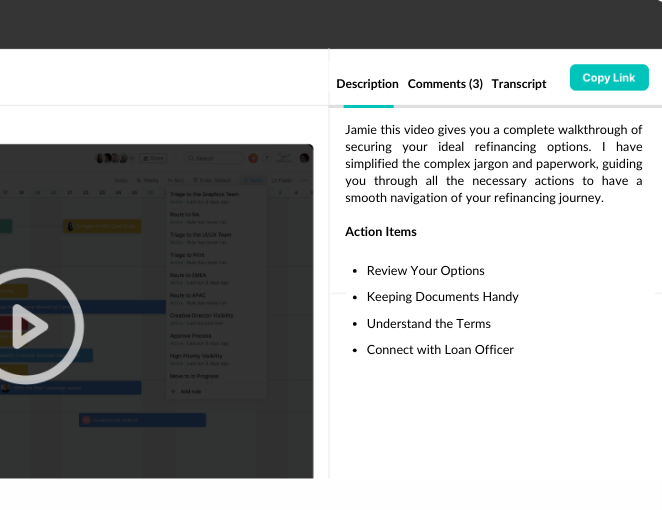Click the yellow task bar on the timeline

[102, 226]
